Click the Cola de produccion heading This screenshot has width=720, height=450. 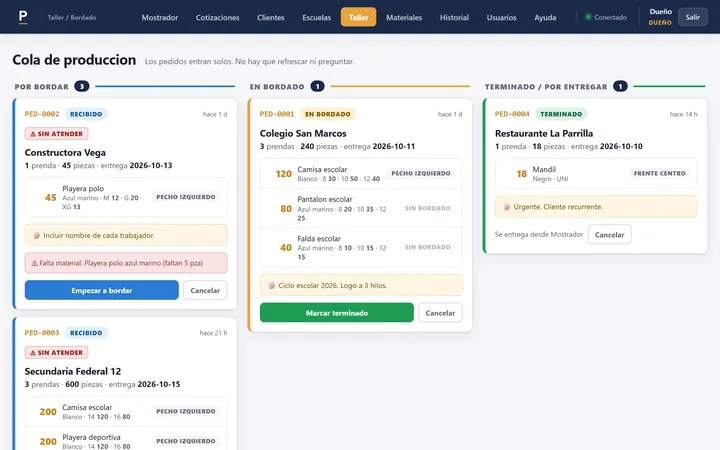point(74,60)
